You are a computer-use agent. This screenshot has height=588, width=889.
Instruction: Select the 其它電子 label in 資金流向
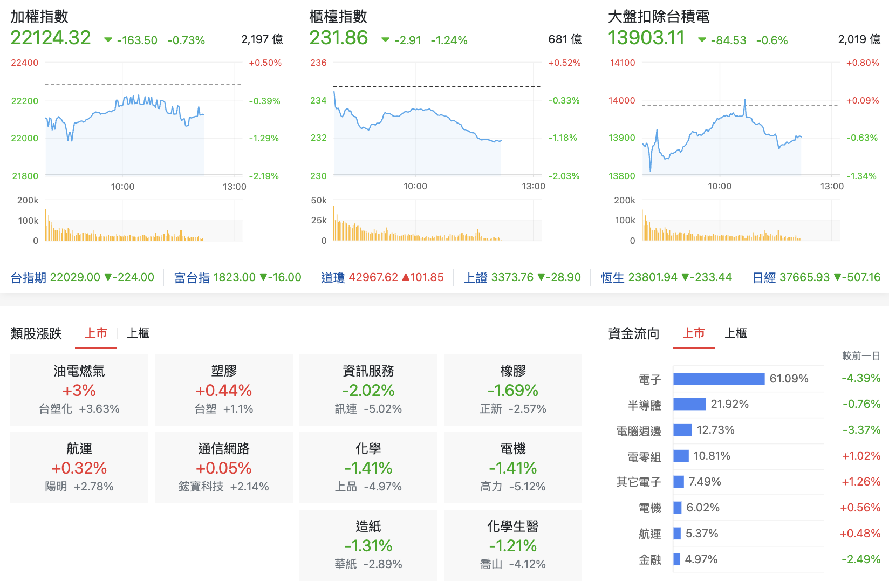pos(639,482)
